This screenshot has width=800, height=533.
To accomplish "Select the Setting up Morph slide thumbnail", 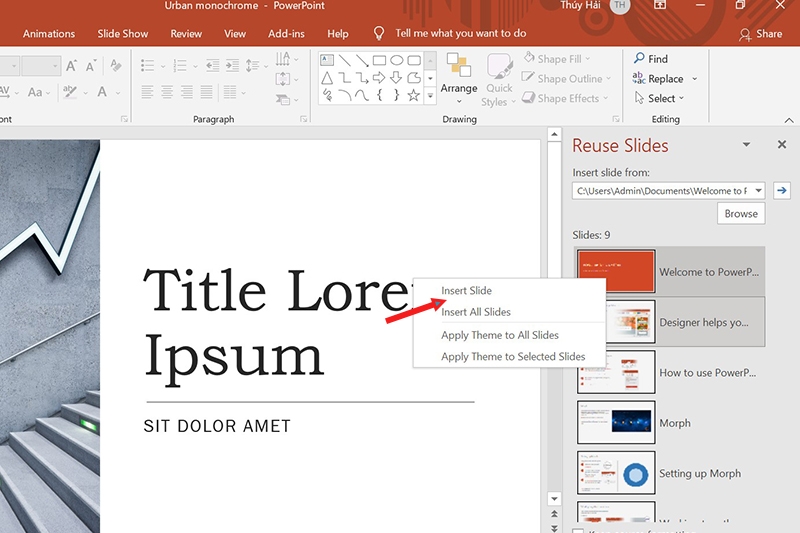I will [616, 473].
